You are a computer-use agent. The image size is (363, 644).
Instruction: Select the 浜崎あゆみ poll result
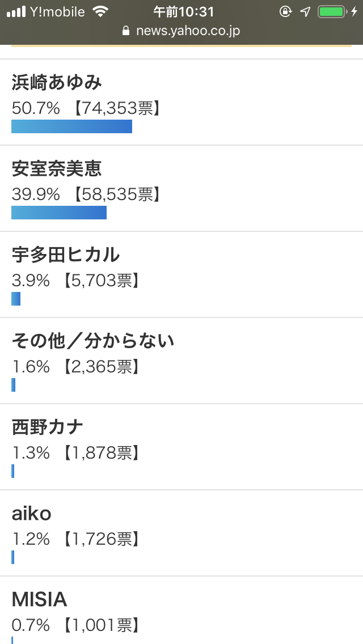point(181,102)
